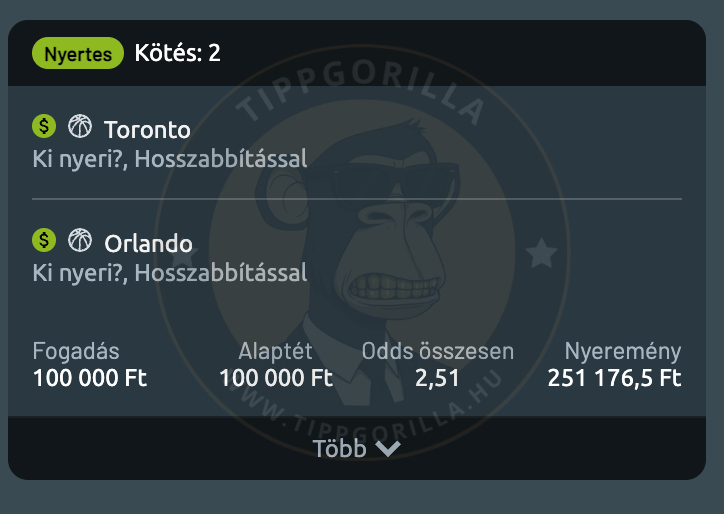724x514 pixels.
Task: Click the right star in the watermark
Action: (541, 253)
